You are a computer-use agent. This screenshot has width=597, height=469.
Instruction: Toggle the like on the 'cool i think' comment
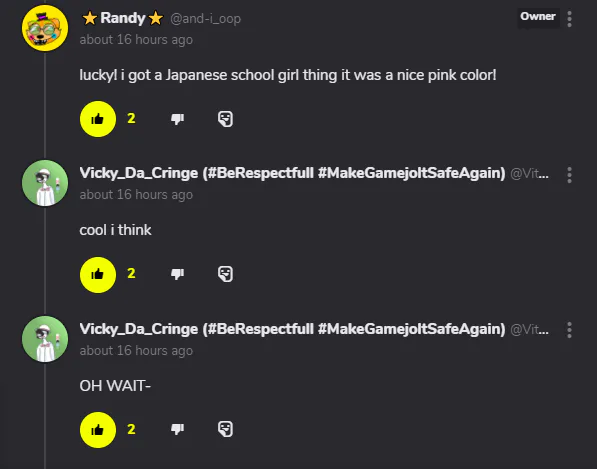pos(98,274)
